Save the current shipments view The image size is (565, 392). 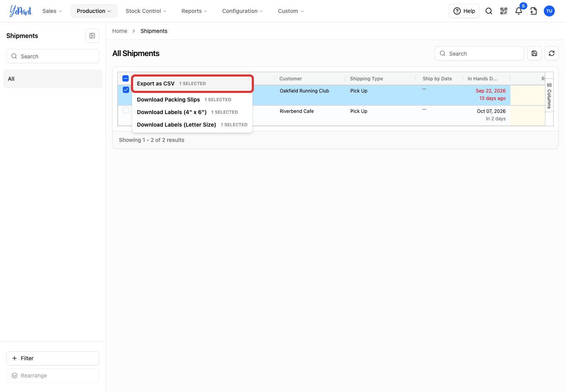(x=534, y=53)
